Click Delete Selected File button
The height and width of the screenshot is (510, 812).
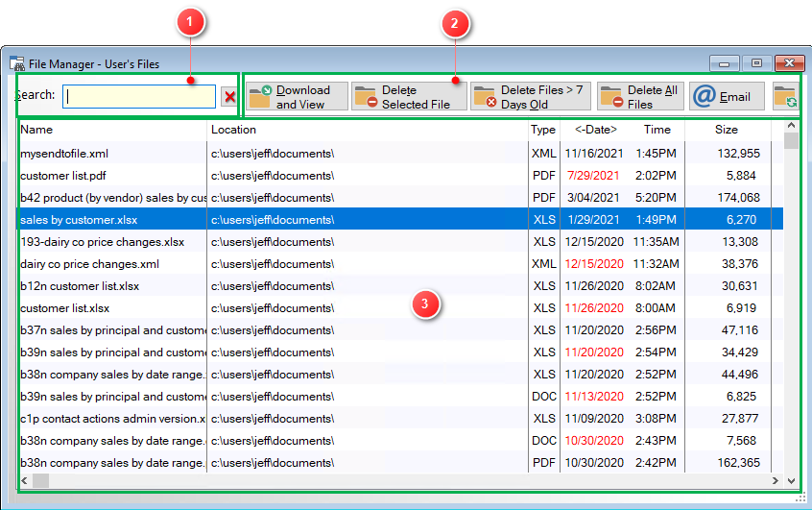409,96
